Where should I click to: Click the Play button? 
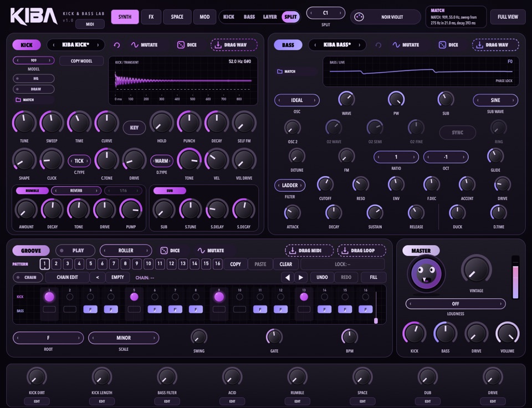(x=75, y=251)
